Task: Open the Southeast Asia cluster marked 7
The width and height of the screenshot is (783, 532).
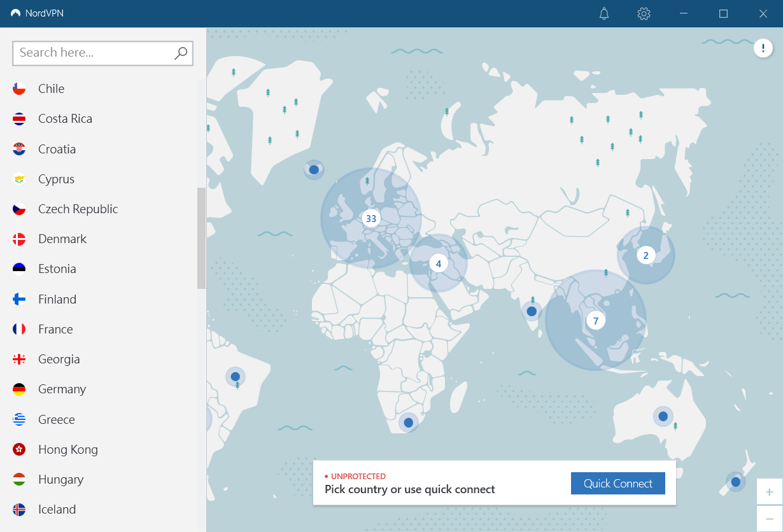Action: 596,321
